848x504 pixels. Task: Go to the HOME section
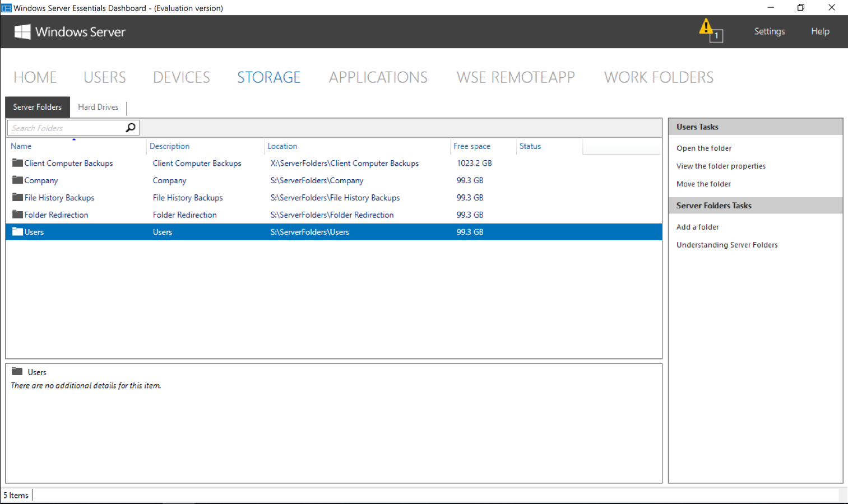[35, 77]
